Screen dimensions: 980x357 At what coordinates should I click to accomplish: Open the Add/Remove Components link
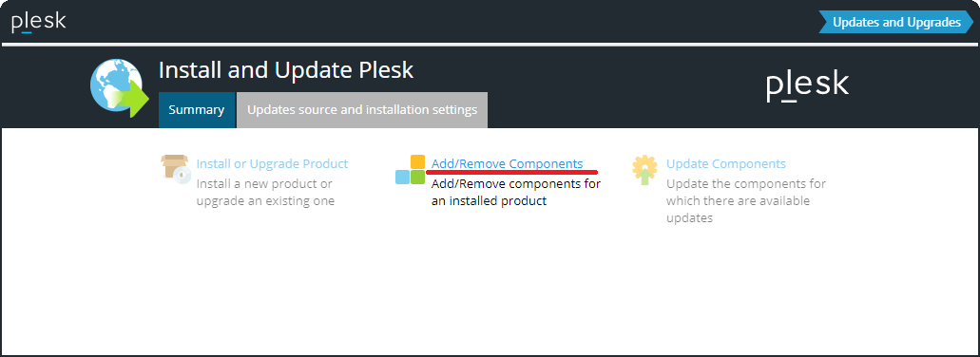tap(507, 164)
